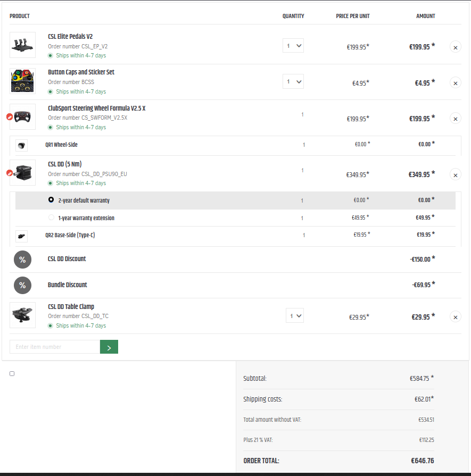Click the Bundle Discount percent icon
Image resolution: width=471 pixels, height=476 pixels.
22,286
